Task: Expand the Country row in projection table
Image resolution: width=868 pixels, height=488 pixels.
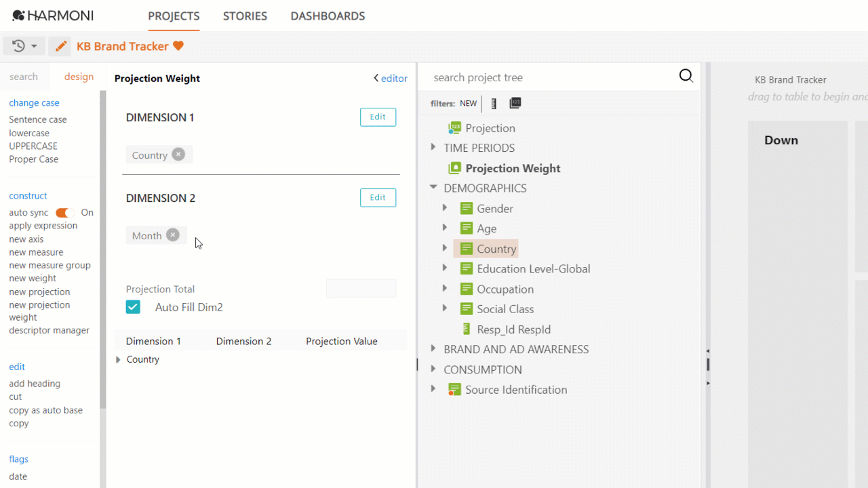Action: (x=119, y=360)
